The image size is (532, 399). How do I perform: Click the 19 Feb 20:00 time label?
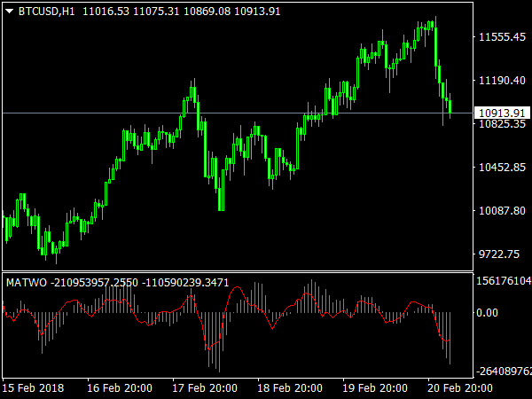click(x=375, y=387)
